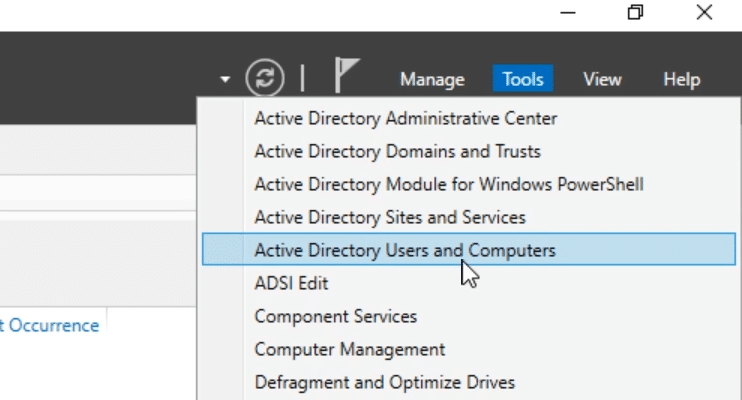Open the Help menu
This screenshot has width=742, height=400.
tap(681, 79)
